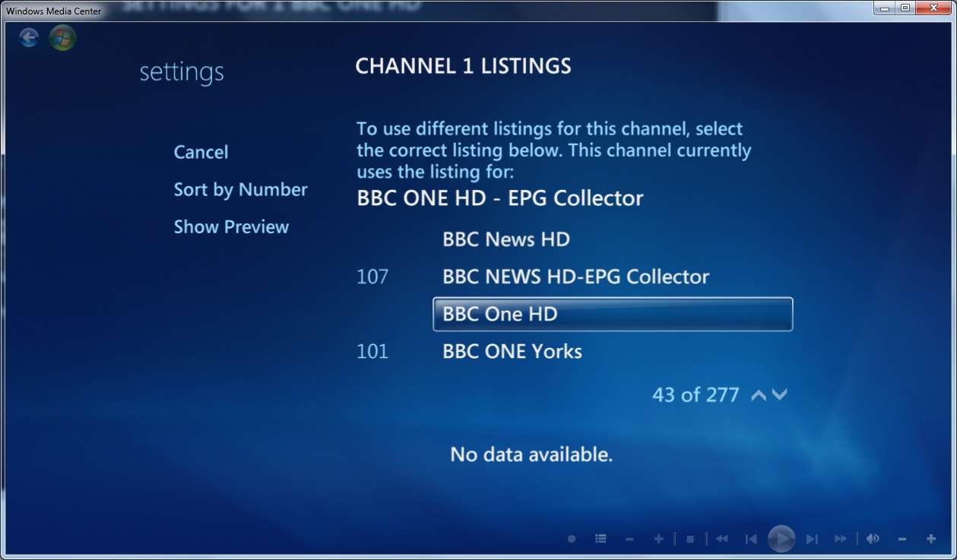Close the Windows Media Center window
This screenshot has height=560, width=957.
933,8
